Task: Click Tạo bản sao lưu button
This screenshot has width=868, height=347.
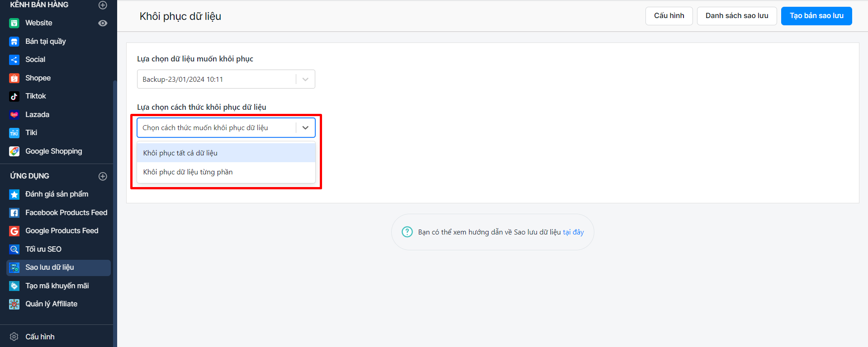Action: point(816,16)
